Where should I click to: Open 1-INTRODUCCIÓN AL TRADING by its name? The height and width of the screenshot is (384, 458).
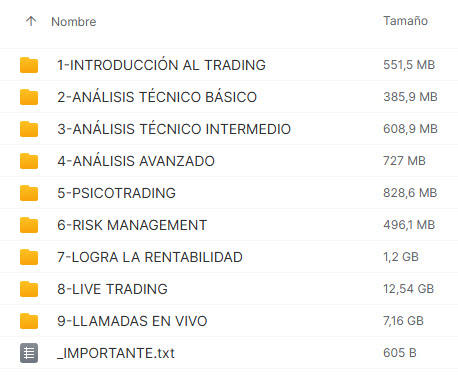[x=161, y=65]
